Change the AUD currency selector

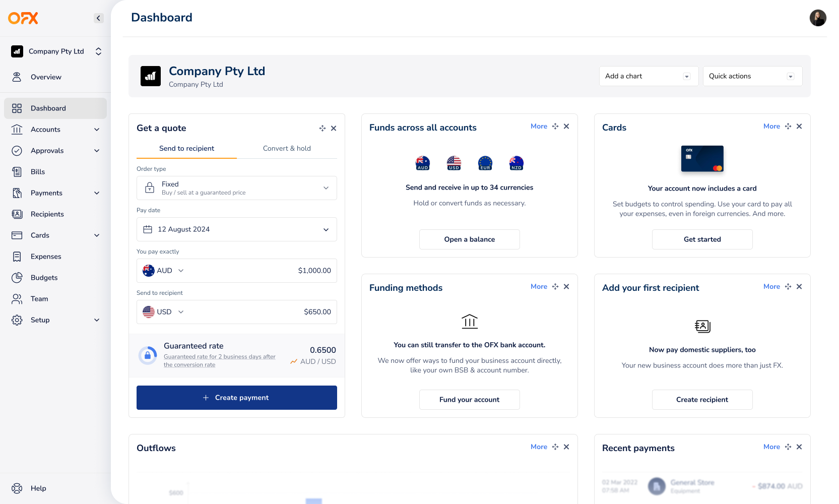(x=163, y=271)
